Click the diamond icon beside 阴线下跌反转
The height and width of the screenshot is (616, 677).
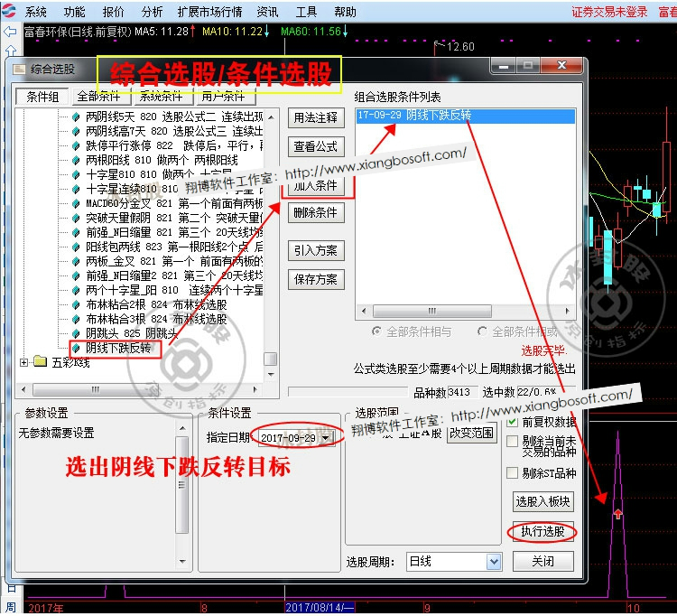coord(76,348)
